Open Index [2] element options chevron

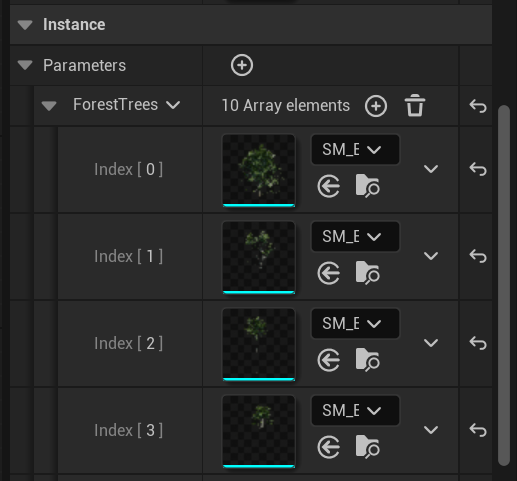(x=431, y=343)
